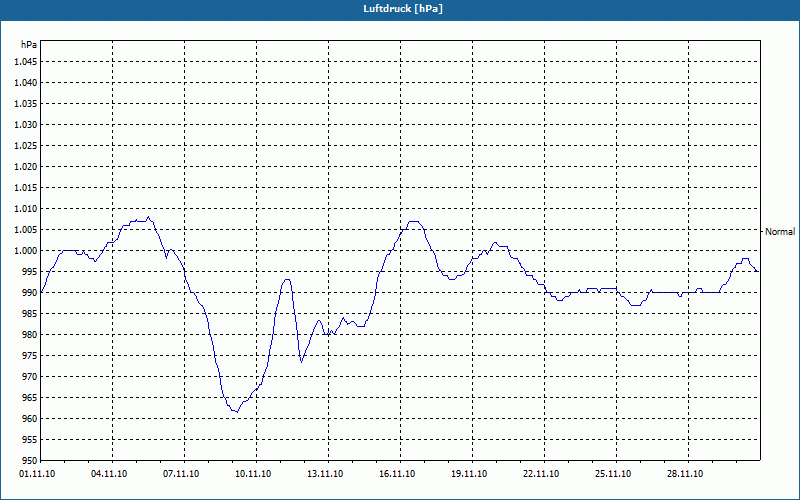This screenshot has height=500, width=800.
Task: Select the 1.000 pressure axis value
Action: pyautogui.click(x=26, y=251)
